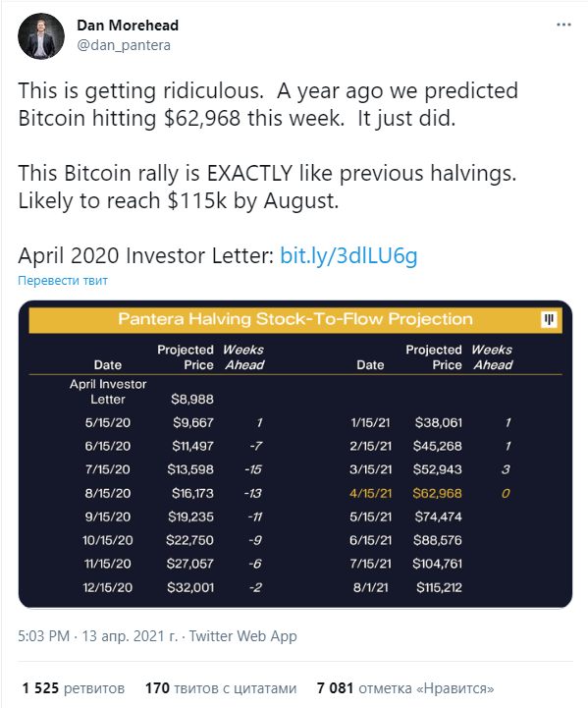The width and height of the screenshot is (588, 708).
Task: Click the @dan_pantera handle
Action: point(124,45)
